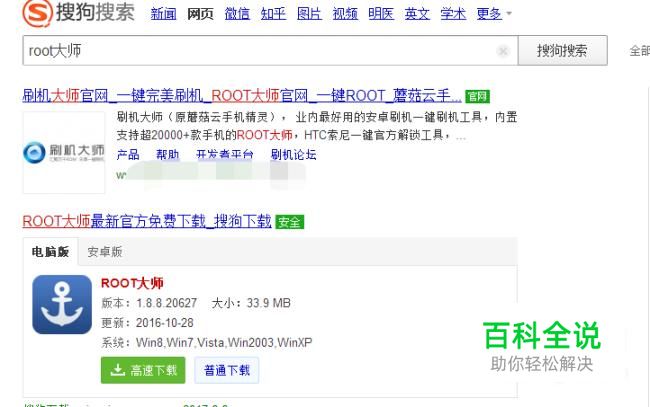Open the 明医 search category
The height and width of the screenshot is (407, 650).
[381, 14]
